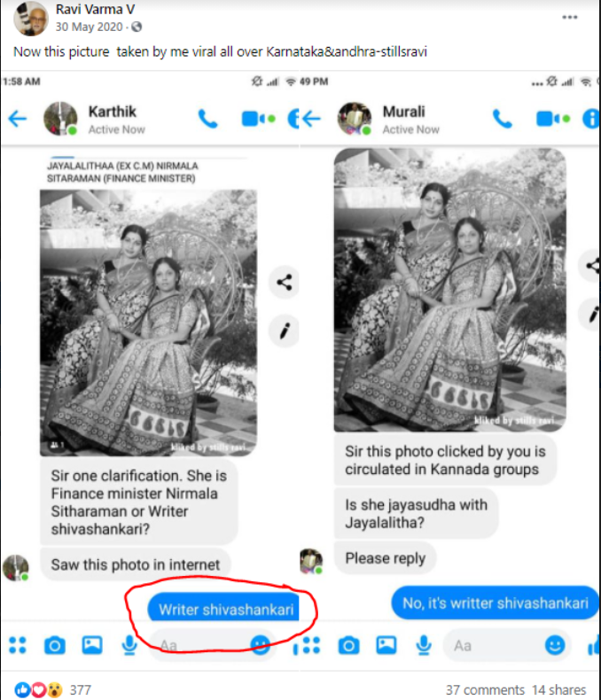Open camera in Karthik chat toolbar

(x=55, y=645)
